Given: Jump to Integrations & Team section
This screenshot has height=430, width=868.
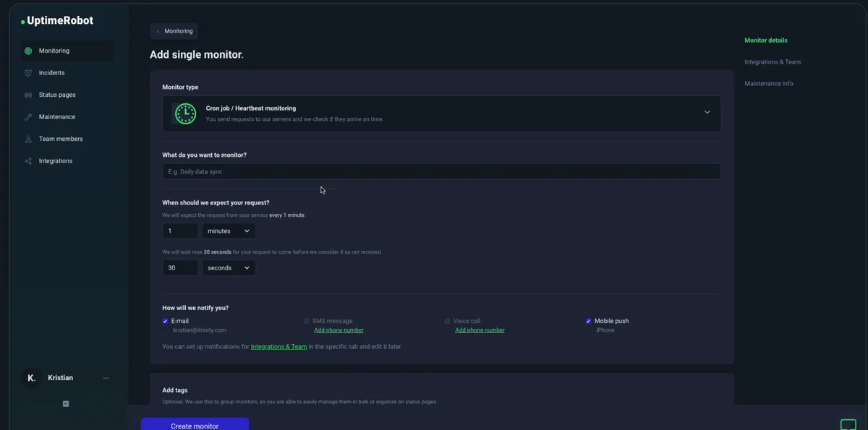Looking at the screenshot, I should [x=773, y=62].
